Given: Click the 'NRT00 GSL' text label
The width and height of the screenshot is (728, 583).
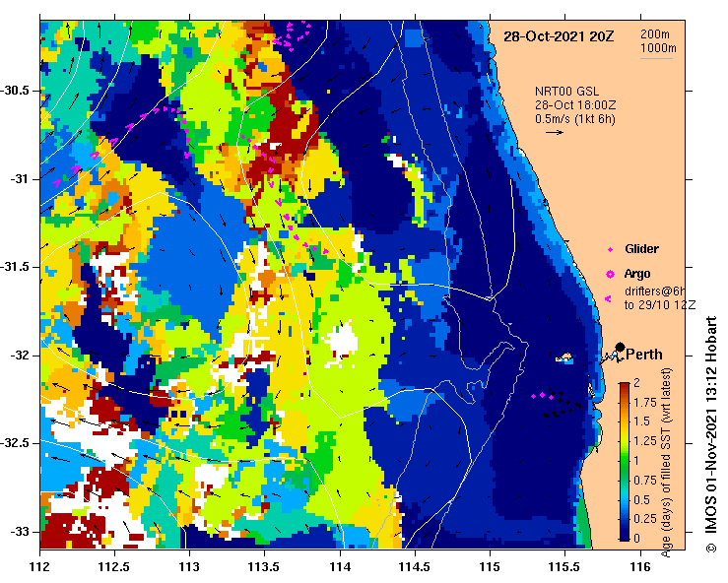Looking at the screenshot, I should [566, 92].
